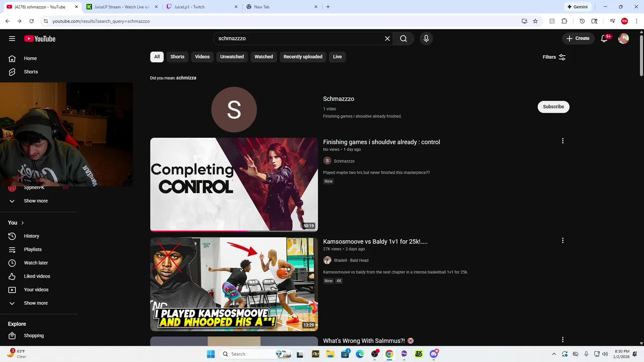
Task: Open File Explorer from the taskbar
Action: click(x=330, y=354)
